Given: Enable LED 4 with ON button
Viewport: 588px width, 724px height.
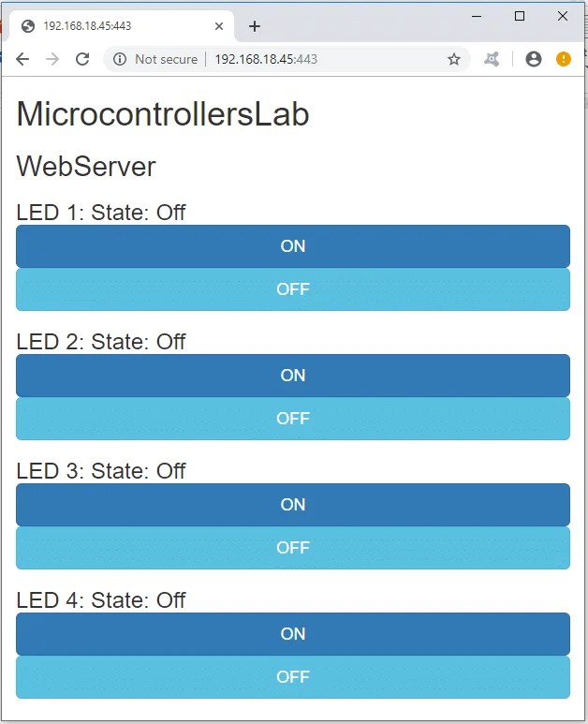Looking at the screenshot, I should coord(293,634).
